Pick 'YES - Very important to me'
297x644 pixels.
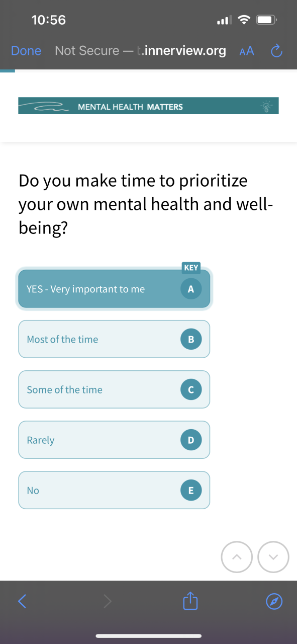pos(114,289)
